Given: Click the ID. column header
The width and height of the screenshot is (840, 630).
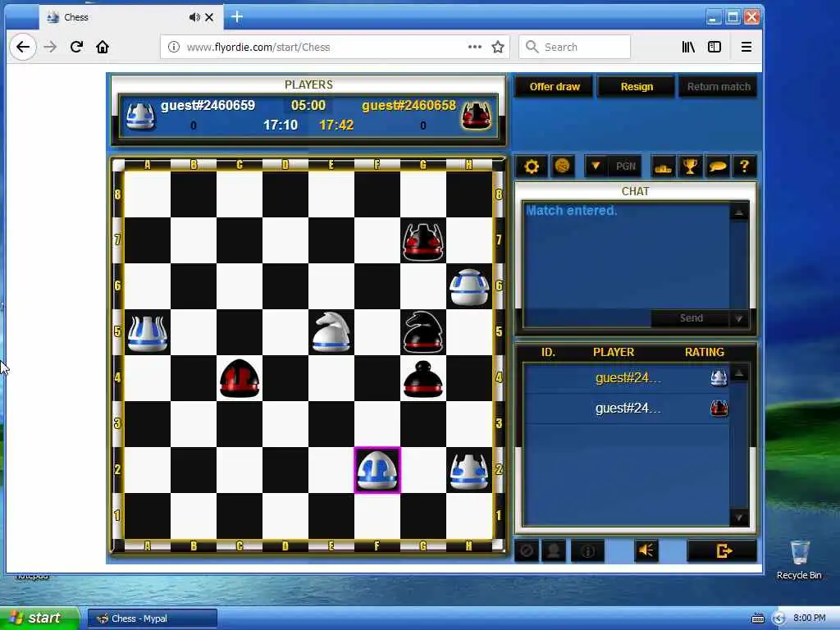Looking at the screenshot, I should click(x=548, y=352).
